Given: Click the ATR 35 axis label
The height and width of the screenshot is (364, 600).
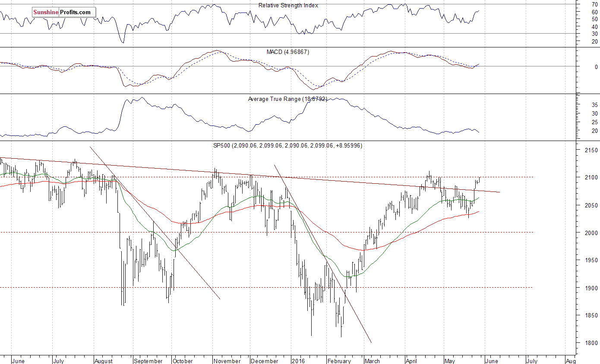Looking at the screenshot, I should (x=594, y=105).
